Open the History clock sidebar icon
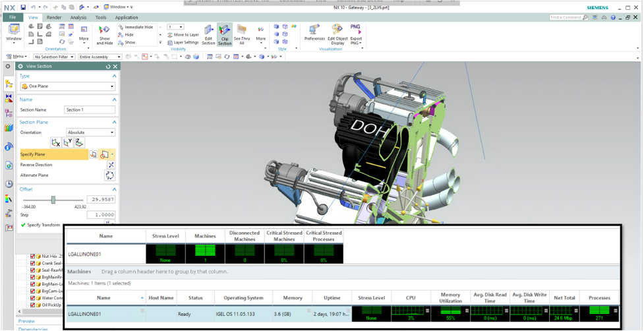644x331 pixels. click(x=9, y=184)
